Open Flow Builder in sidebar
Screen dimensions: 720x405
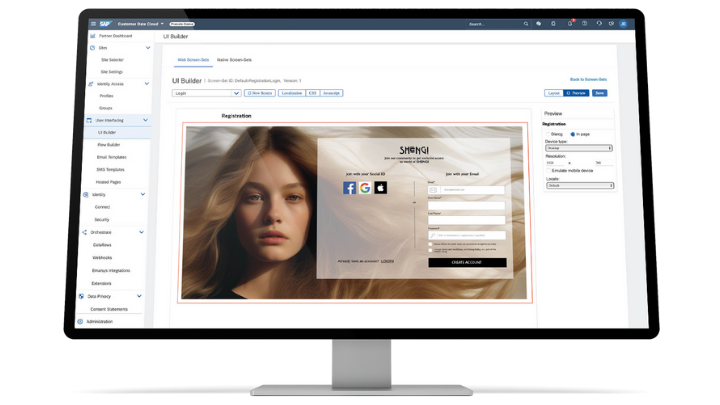(108, 145)
